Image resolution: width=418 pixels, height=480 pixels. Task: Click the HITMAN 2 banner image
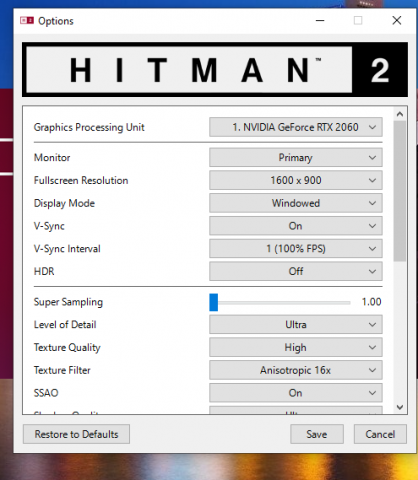click(215, 70)
